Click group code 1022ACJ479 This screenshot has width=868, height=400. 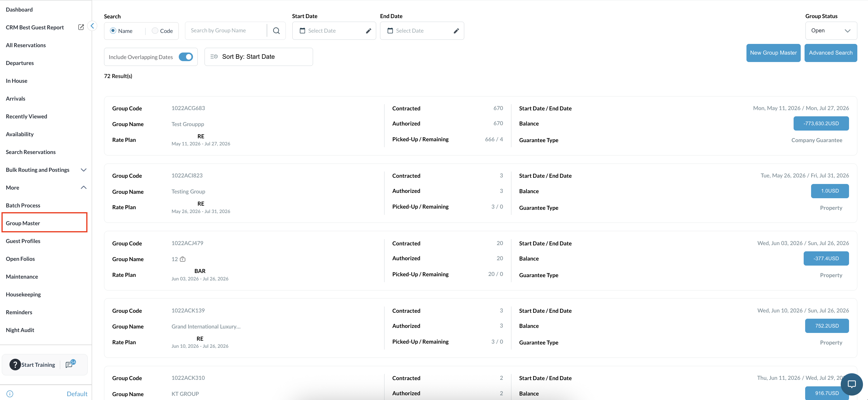coord(187,243)
